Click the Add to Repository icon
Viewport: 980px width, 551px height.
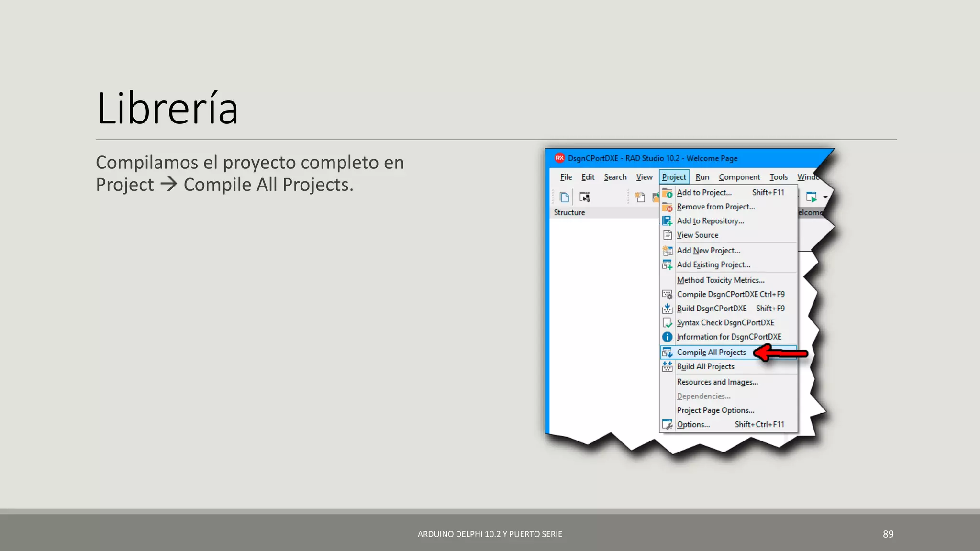click(x=667, y=221)
